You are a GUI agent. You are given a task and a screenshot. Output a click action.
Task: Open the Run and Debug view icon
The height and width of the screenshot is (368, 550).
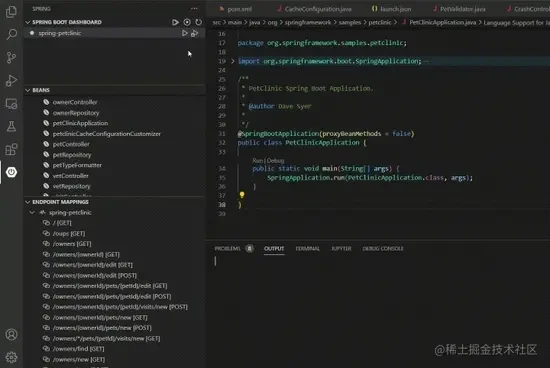coord(11,81)
